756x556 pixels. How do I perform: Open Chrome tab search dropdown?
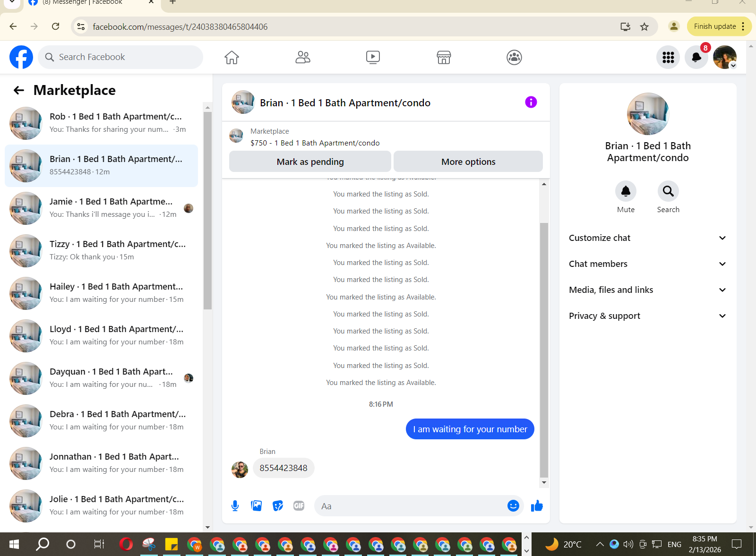[x=12, y=3]
